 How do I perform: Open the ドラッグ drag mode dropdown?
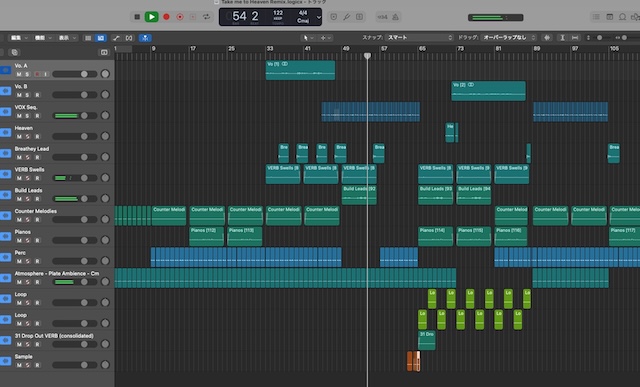[509, 38]
